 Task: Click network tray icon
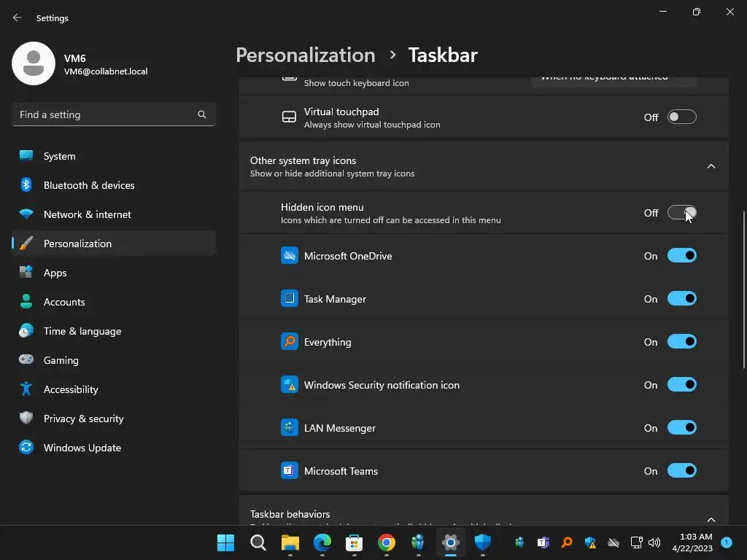(x=636, y=542)
